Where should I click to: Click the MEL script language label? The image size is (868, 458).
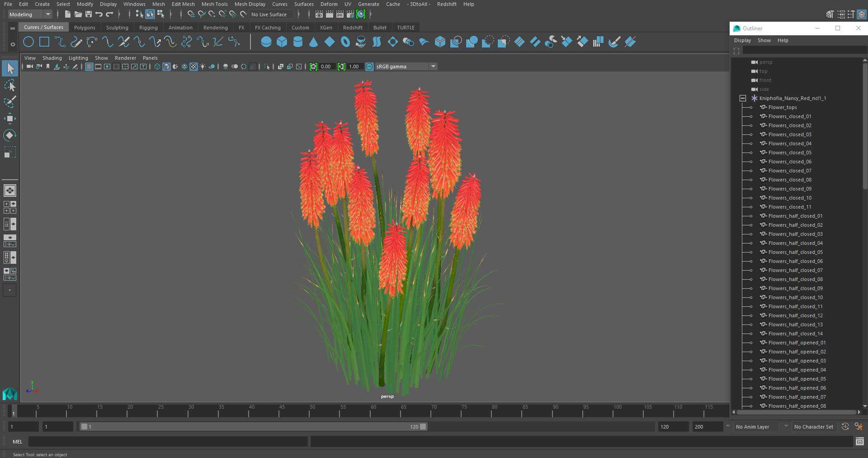tap(17, 442)
